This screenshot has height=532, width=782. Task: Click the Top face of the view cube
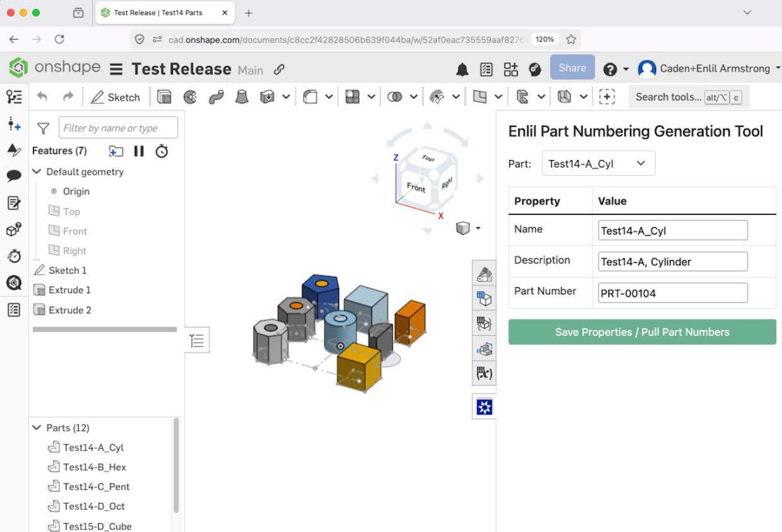pos(428,158)
